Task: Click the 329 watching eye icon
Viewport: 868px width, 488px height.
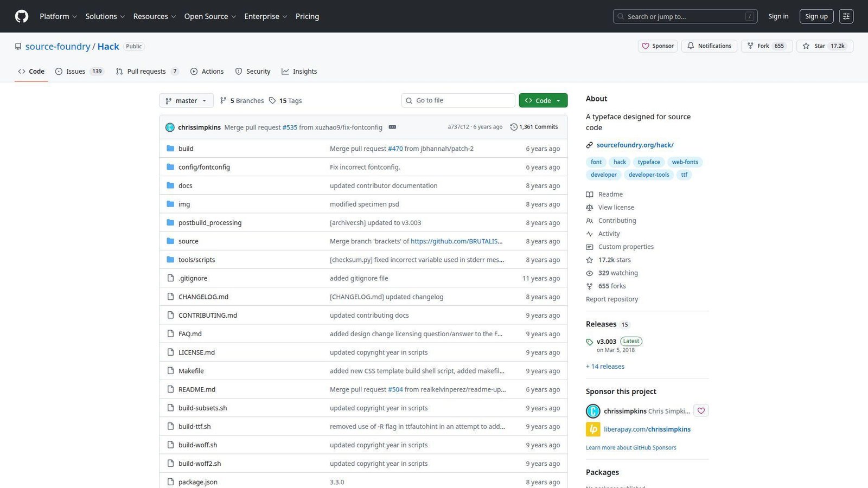Action: (x=590, y=273)
